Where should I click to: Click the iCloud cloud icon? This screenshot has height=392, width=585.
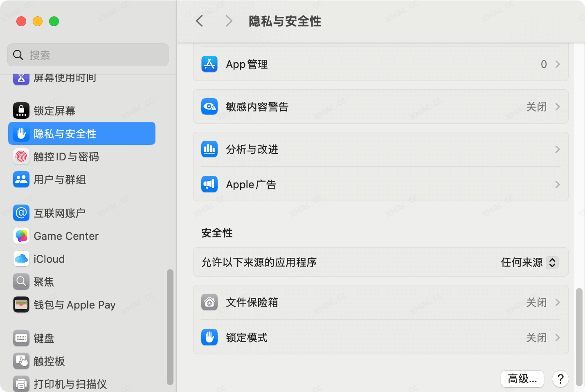click(21, 259)
